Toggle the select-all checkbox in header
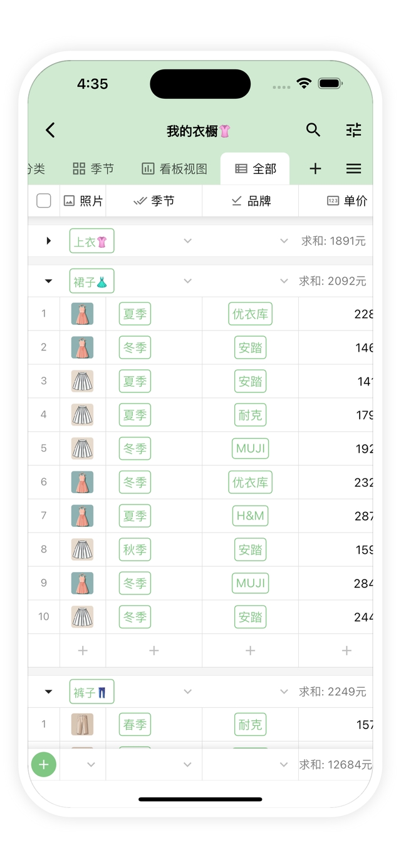401x868 pixels. [x=44, y=201]
